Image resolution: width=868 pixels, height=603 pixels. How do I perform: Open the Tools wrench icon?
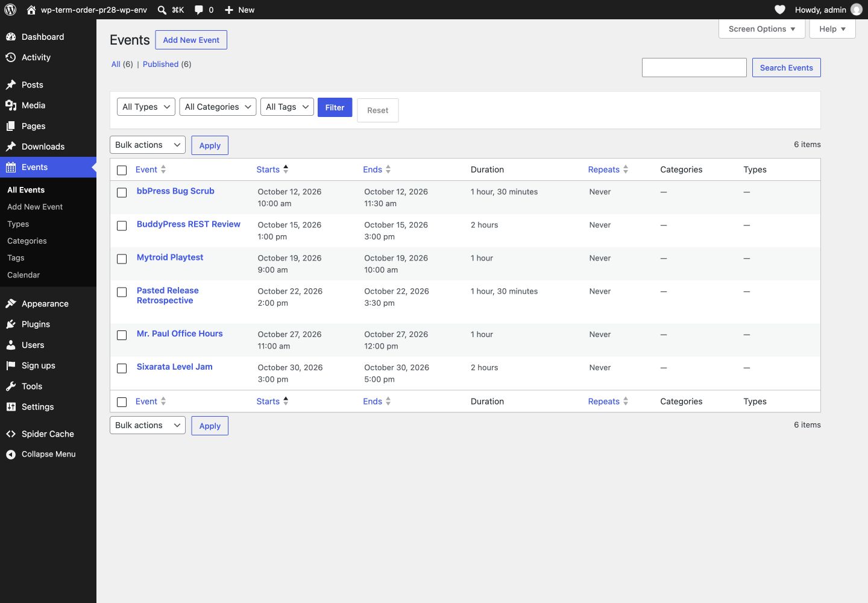click(x=11, y=387)
